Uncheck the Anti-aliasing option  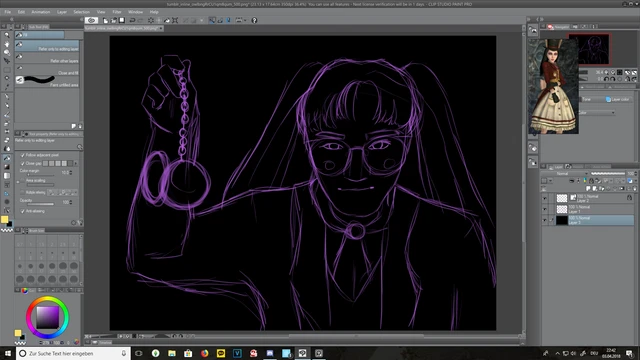pos(23,211)
